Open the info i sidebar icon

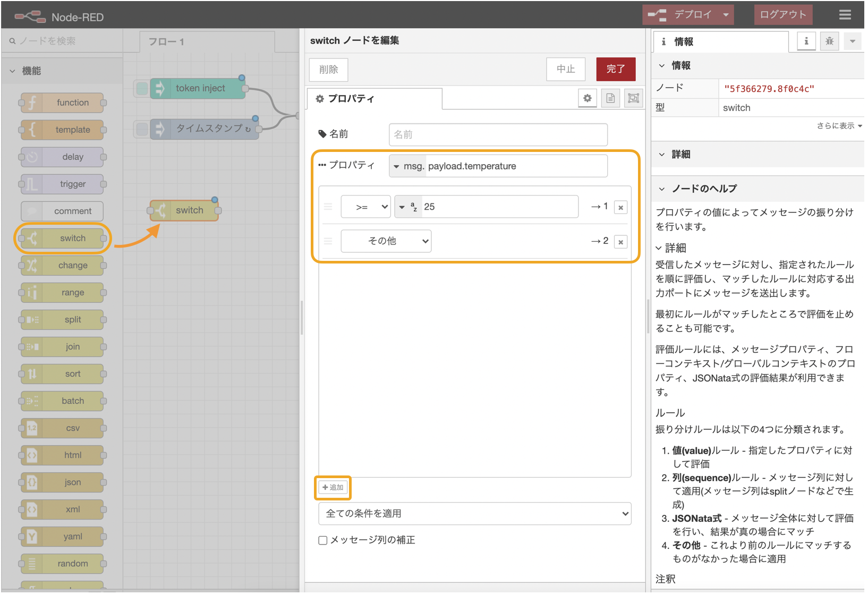[x=806, y=41]
